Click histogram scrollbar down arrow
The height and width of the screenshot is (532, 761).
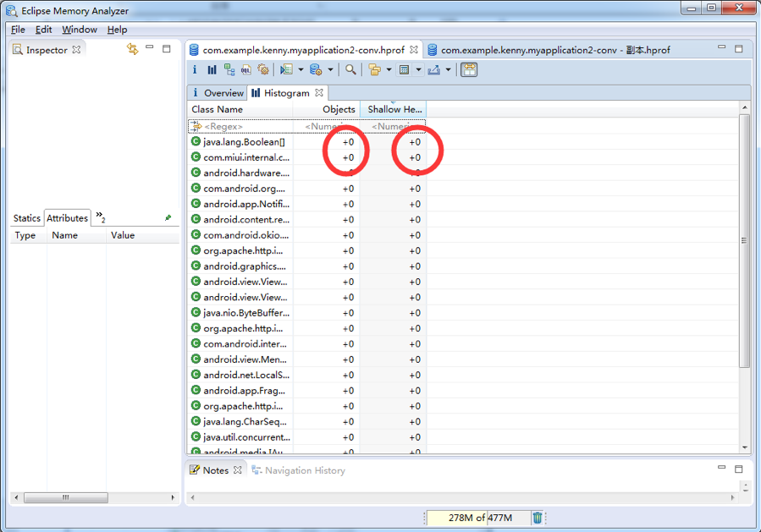pyautogui.click(x=745, y=447)
